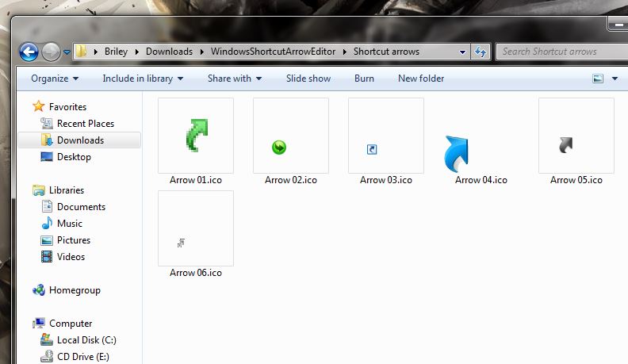Click the file name Arrow 01.ico
This screenshot has width=628, height=364.
(x=196, y=180)
